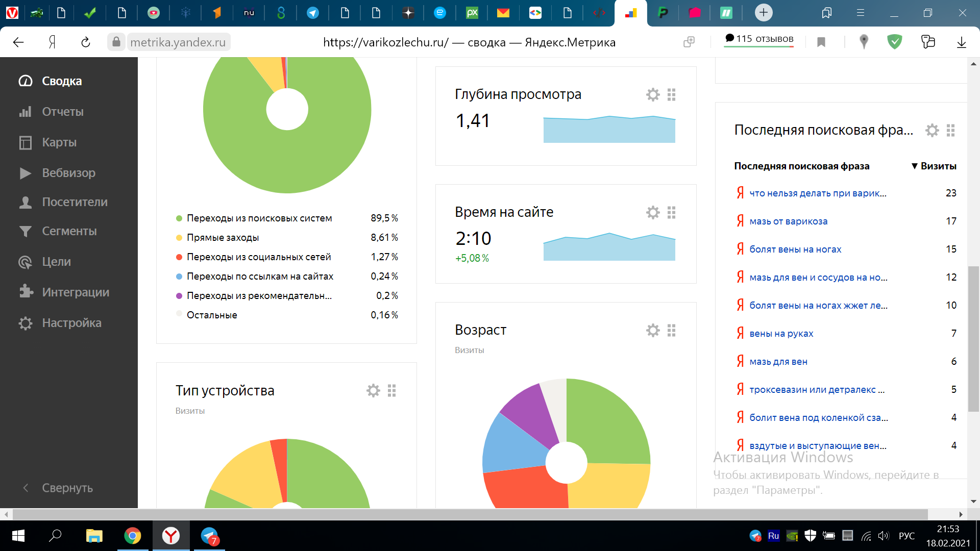Click the vertical page scrollbar thumb
Screen dimensions: 980x551
point(973,338)
